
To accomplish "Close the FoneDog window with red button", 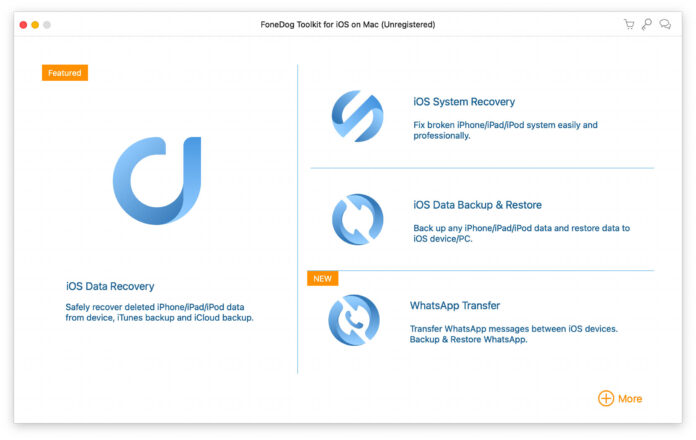I will [23, 25].
